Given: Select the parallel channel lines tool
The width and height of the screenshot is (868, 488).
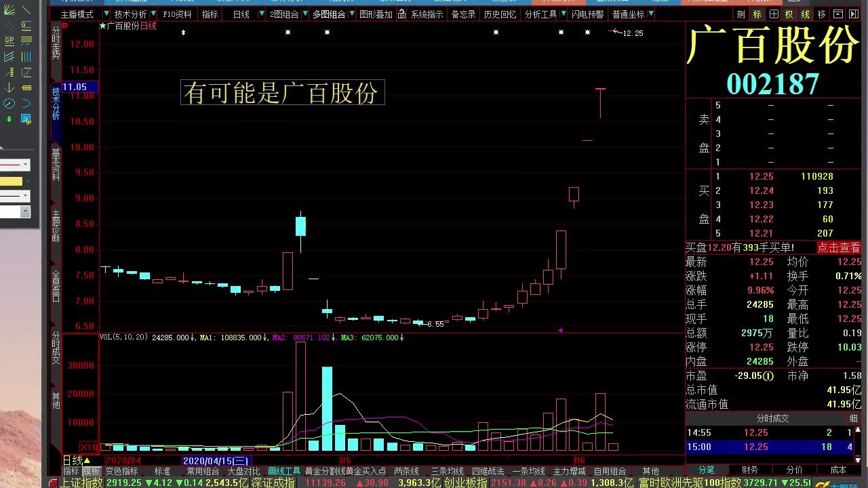Looking at the screenshot, I should coord(9,56).
